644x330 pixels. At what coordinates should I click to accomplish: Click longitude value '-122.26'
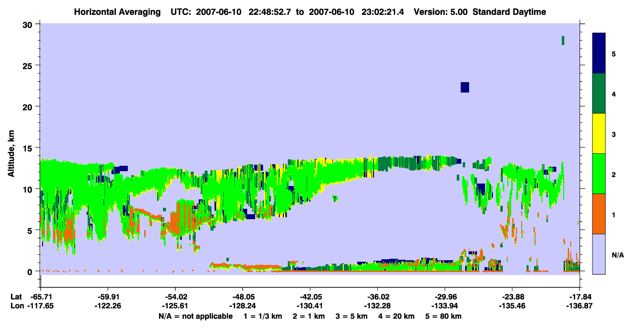107,306
